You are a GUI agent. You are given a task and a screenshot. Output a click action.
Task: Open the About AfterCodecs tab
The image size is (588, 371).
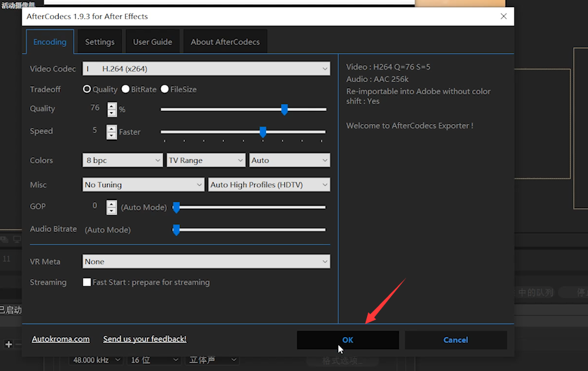click(x=225, y=42)
